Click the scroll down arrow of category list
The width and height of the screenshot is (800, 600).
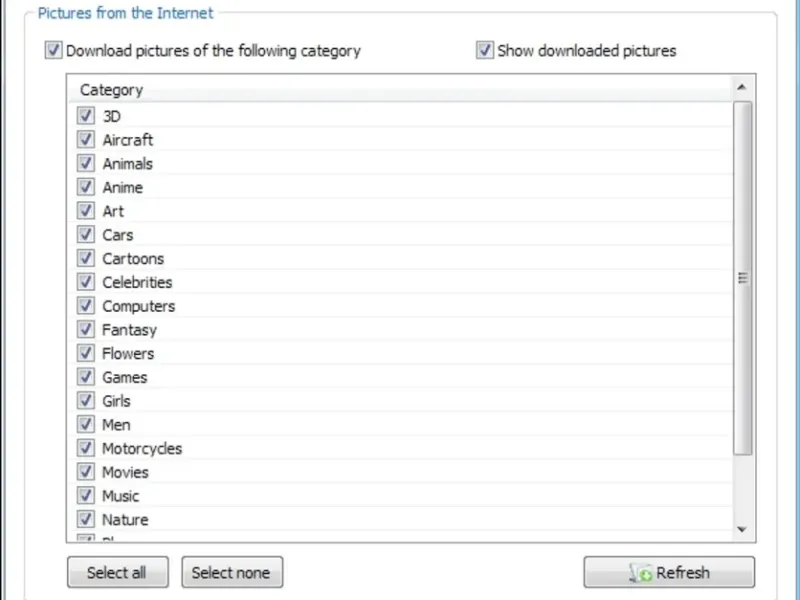click(741, 529)
